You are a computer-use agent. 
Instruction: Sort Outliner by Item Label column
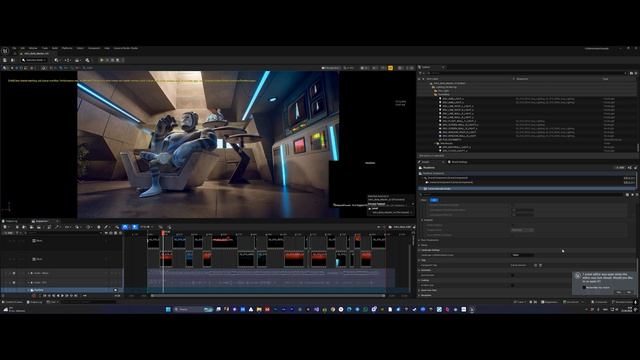tap(433, 79)
